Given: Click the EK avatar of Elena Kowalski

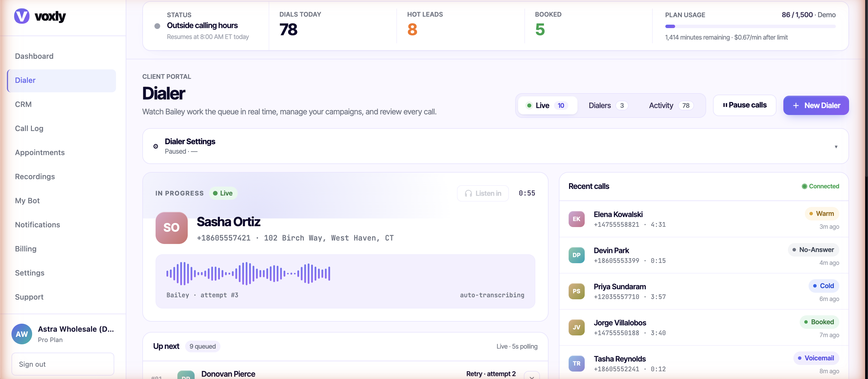Looking at the screenshot, I should [x=577, y=219].
